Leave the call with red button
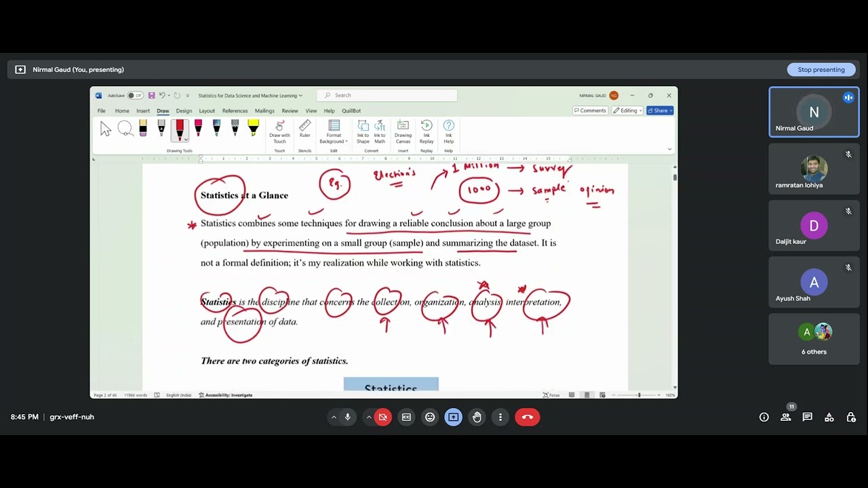The width and height of the screenshot is (868, 488). click(x=528, y=418)
